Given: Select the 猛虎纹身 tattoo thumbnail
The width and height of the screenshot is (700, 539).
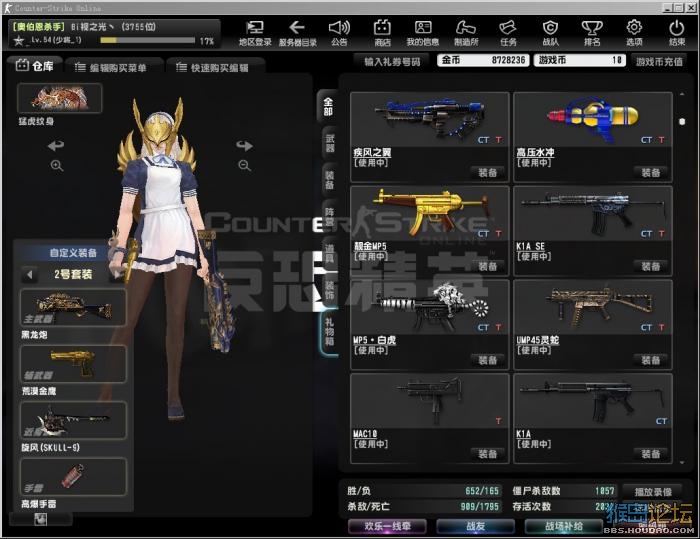Looking at the screenshot, I should pyautogui.click(x=60, y=98).
